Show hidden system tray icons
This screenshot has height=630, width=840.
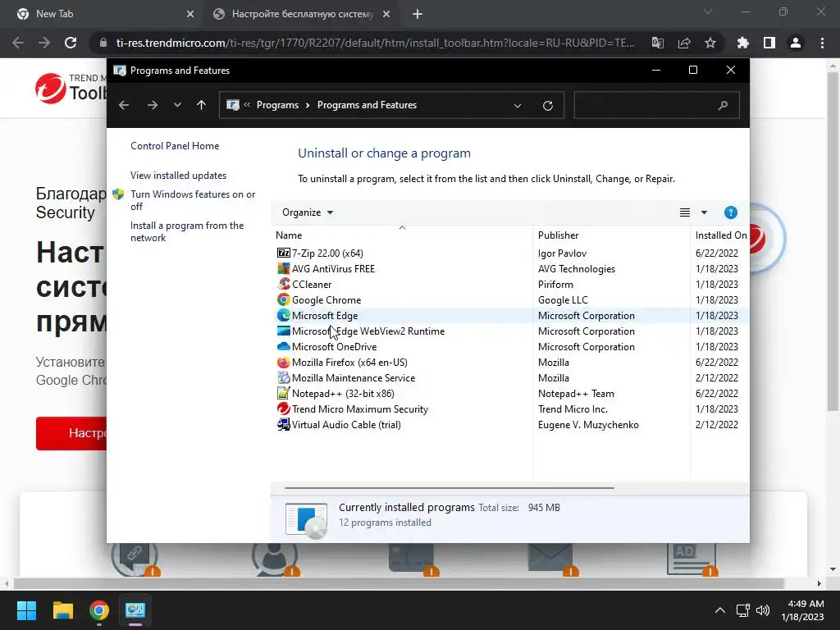[x=720, y=610]
